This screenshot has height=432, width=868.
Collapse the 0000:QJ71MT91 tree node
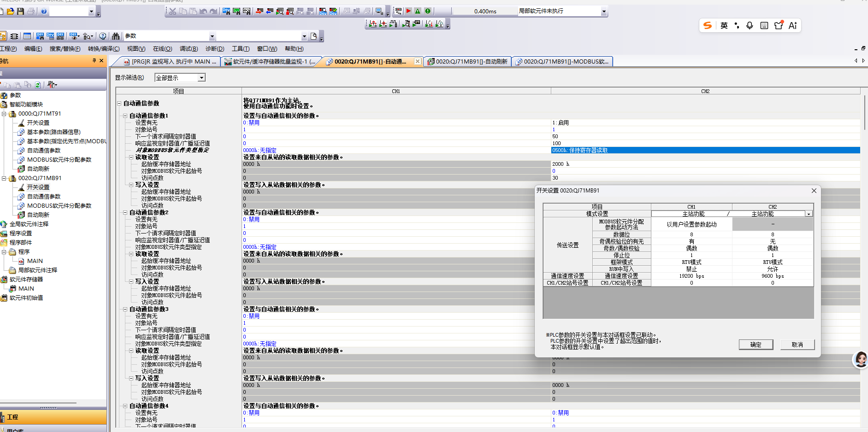click(4, 114)
